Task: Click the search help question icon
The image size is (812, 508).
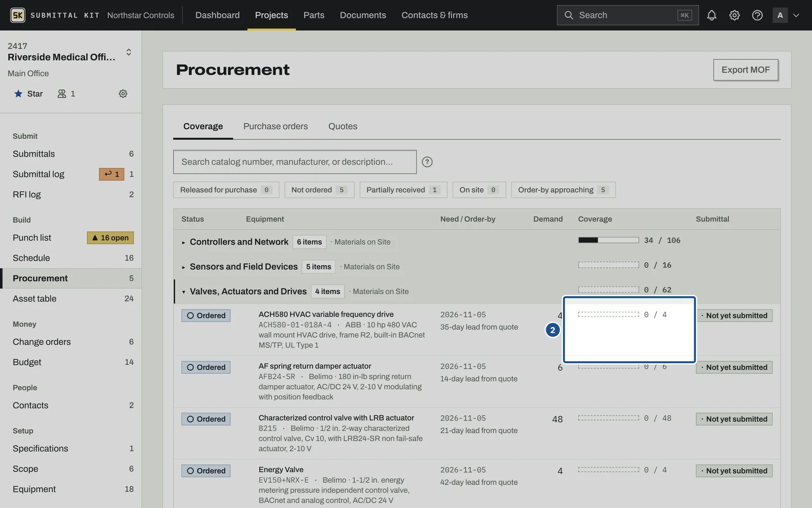Action: [x=427, y=162]
